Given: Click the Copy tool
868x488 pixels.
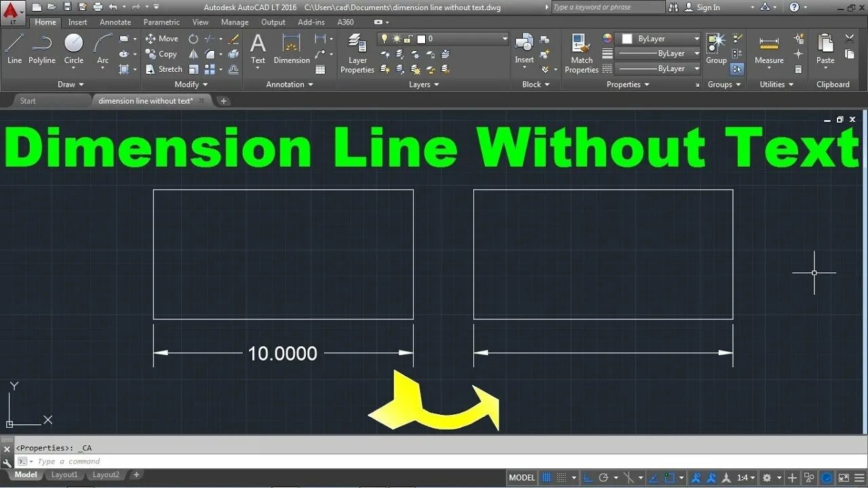Looking at the screenshot, I should point(161,54).
